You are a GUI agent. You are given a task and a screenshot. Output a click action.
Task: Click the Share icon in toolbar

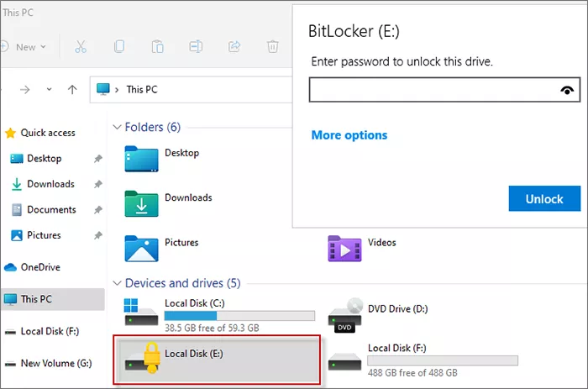point(234,47)
